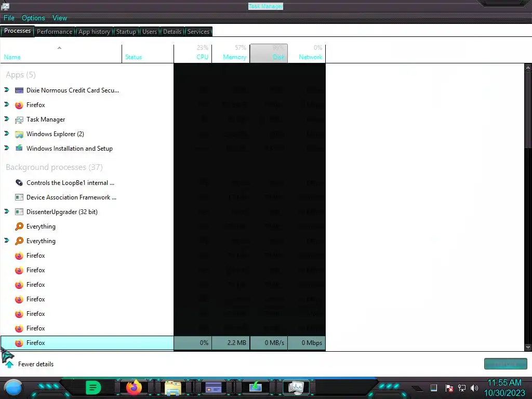The image size is (532, 399).
Task: Sort by the Status column header
Action: point(148,54)
